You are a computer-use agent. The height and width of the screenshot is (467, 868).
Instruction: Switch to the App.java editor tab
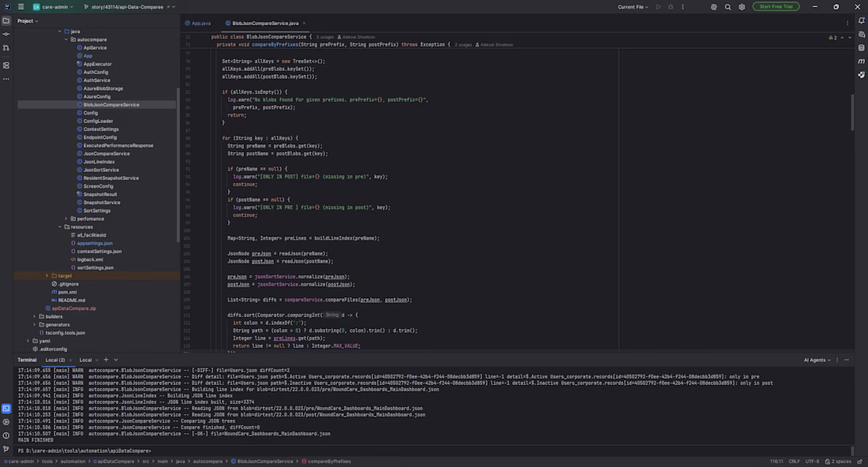point(198,23)
